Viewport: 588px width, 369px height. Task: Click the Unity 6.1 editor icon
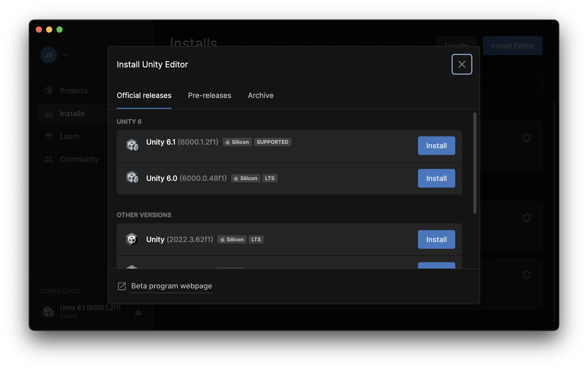coord(132,145)
